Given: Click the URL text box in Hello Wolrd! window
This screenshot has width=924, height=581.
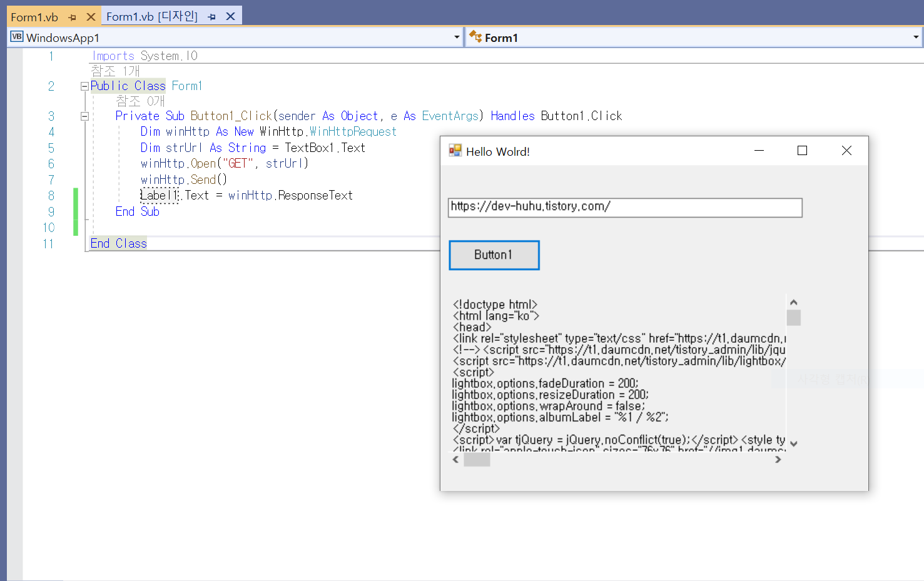Looking at the screenshot, I should pos(625,208).
